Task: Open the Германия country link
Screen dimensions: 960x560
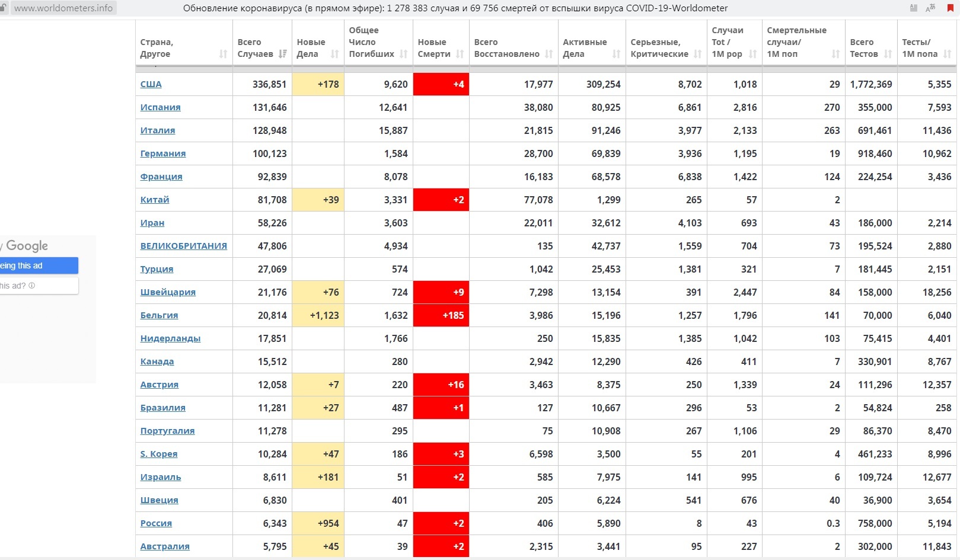Action: coord(163,153)
